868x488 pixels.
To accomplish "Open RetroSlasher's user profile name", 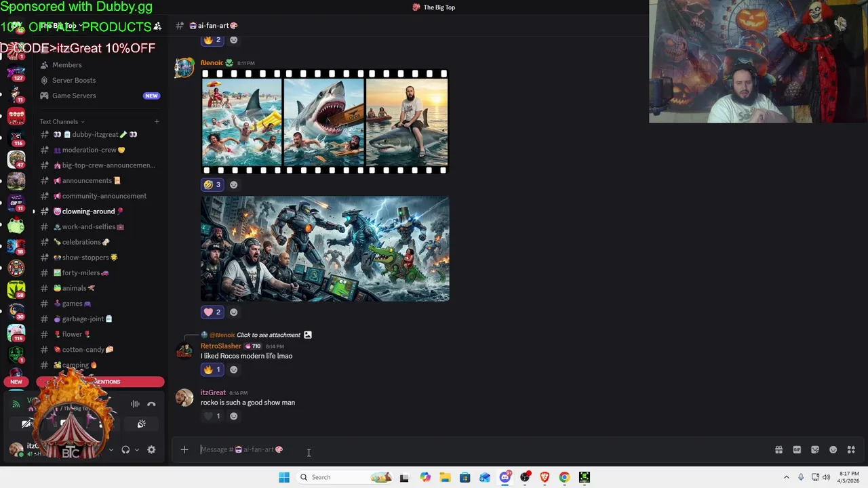I will (x=221, y=346).
